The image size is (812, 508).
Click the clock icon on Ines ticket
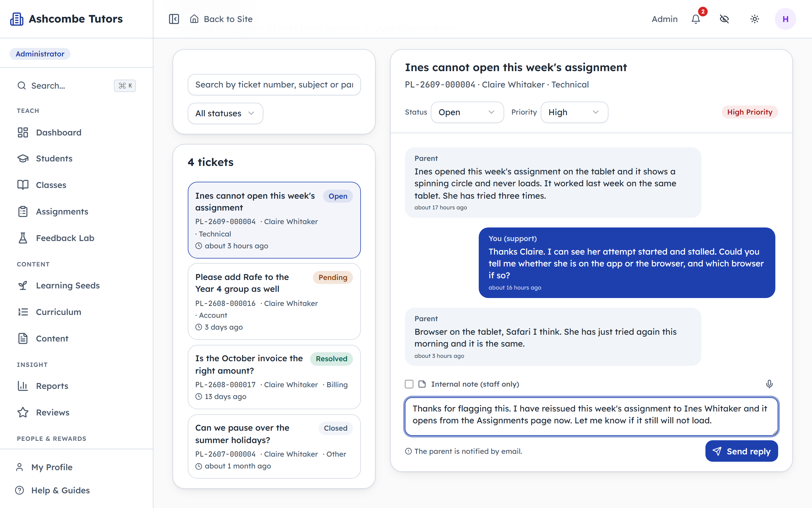click(x=199, y=246)
